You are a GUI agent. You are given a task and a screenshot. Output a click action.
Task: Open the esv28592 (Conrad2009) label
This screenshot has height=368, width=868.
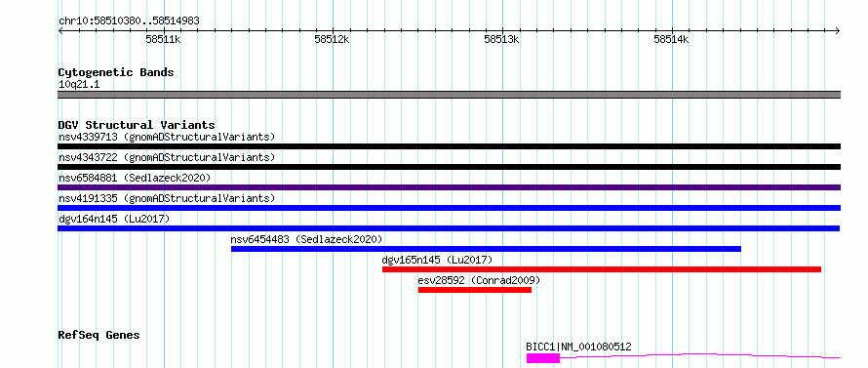point(479,280)
